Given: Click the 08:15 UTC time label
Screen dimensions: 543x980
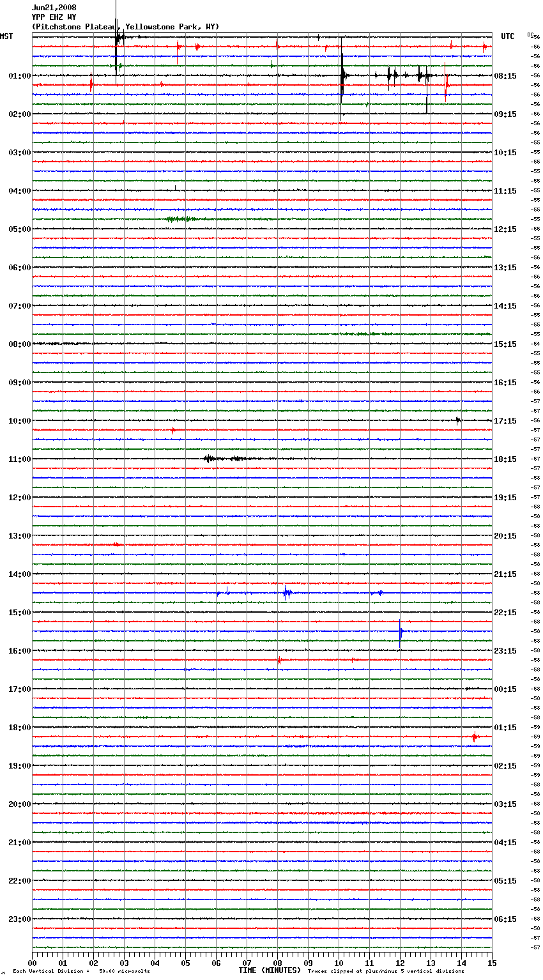Looking at the screenshot, I should pyautogui.click(x=505, y=75).
